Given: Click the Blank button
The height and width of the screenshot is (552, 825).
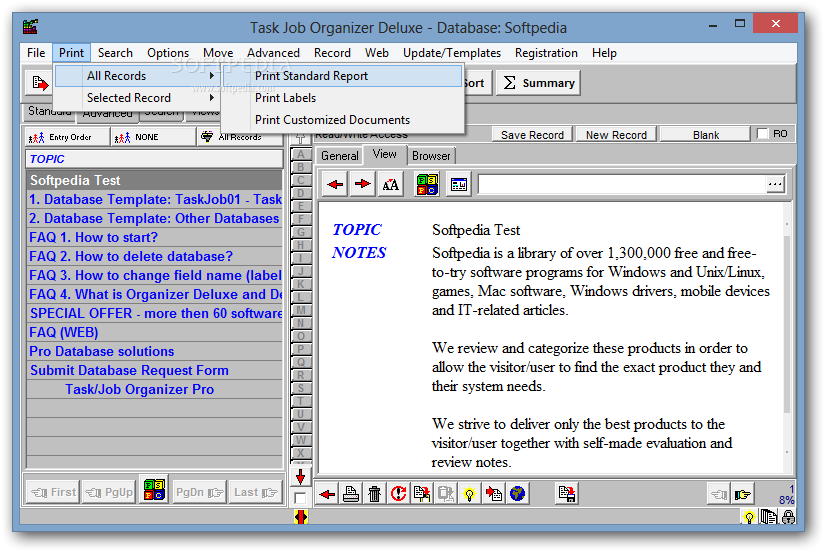Looking at the screenshot, I should click(706, 135).
